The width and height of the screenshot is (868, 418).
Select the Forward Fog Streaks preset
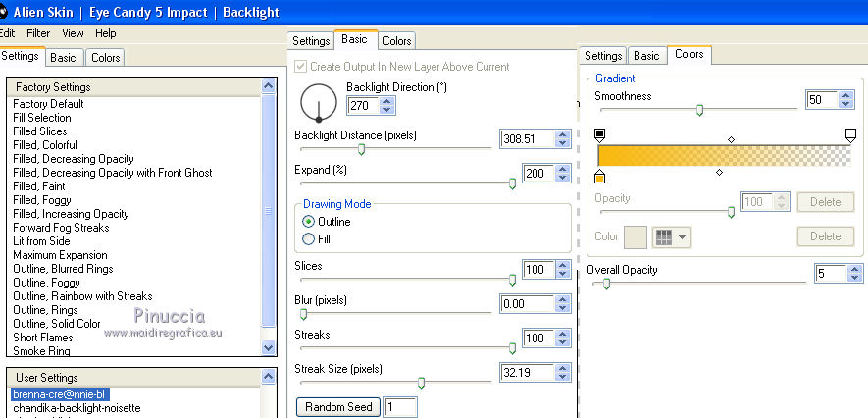click(x=61, y=228)
